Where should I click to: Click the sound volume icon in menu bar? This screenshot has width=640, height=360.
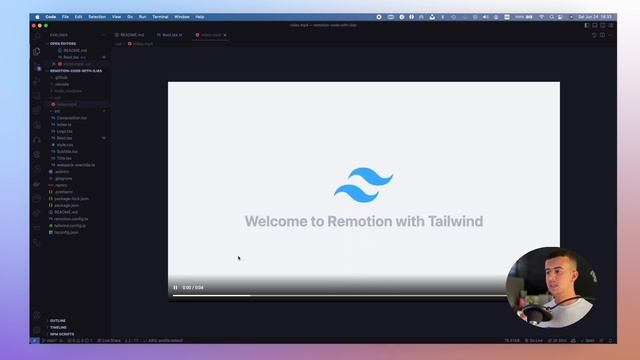tap(486, 17)
